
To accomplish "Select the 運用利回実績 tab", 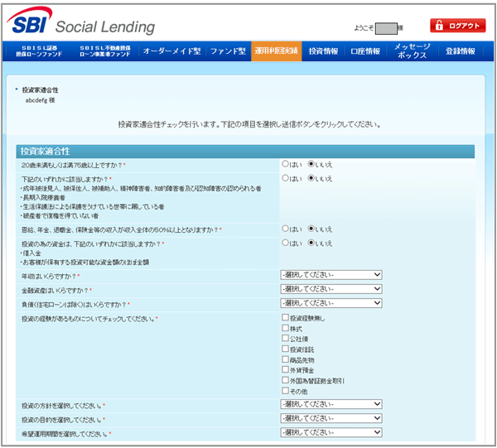I will [x=277, y=51].
